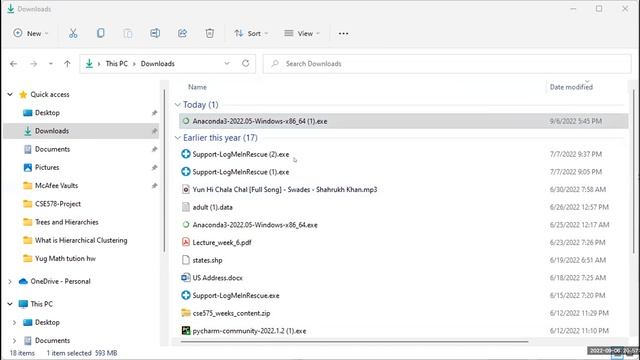Click the 6/23/2022 7:26 PM date cell
This screenshot has height=360, width=640.
click(578, 242)
